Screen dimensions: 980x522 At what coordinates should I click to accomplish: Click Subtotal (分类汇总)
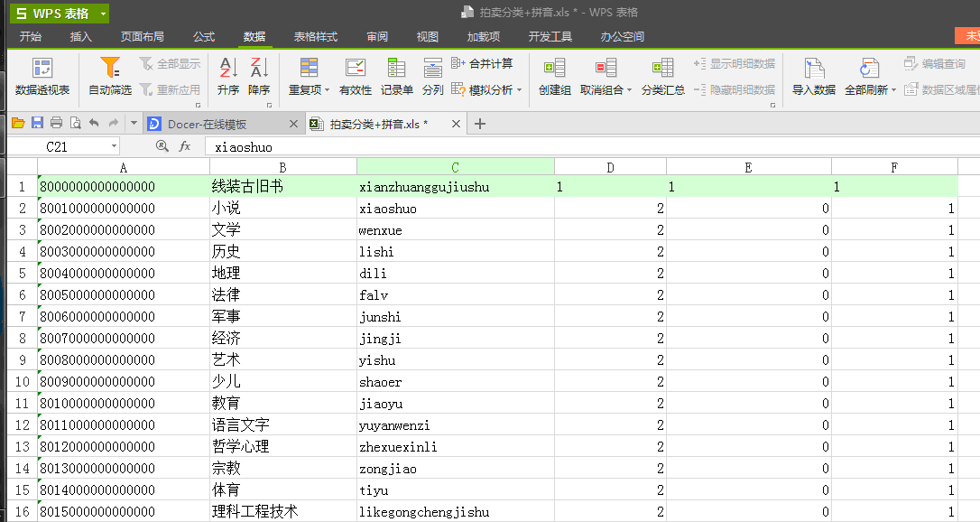point(662,76)
